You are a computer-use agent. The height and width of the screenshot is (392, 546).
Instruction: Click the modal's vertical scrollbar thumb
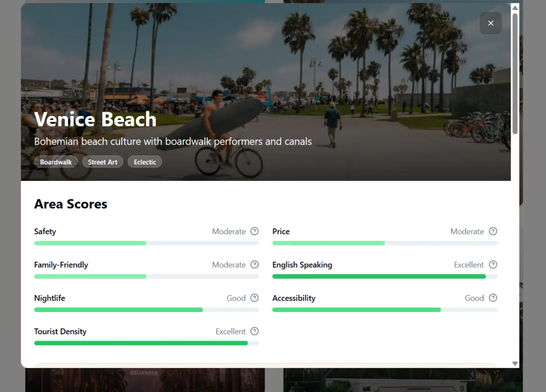(515, 73)
